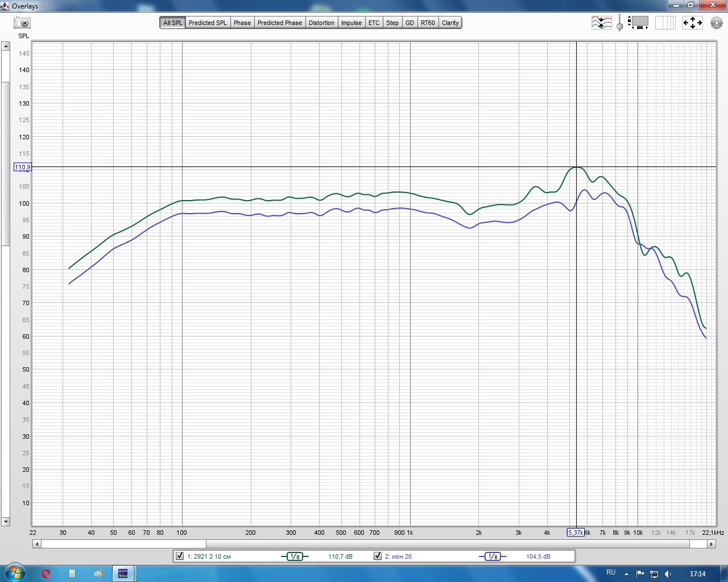This screenshot has height=582, width=728.
Task: Open Opera browser from taskbar
Action: [x=46, y=573]
